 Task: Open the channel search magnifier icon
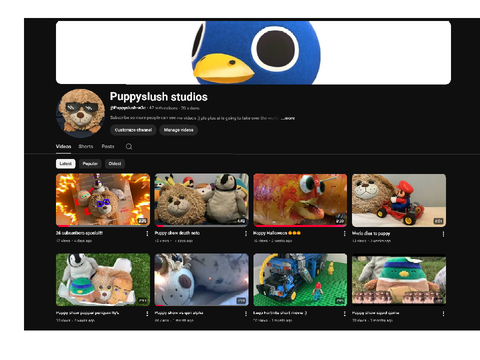[129, 147]
